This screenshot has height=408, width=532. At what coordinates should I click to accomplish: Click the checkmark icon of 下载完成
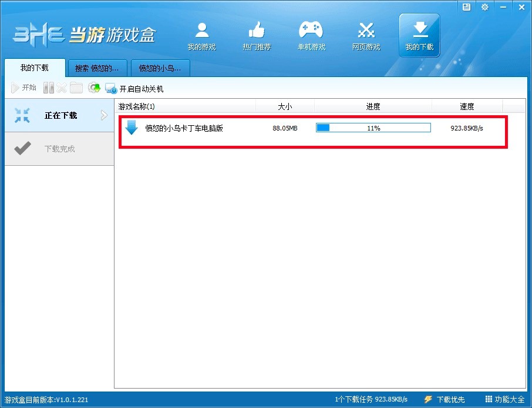pos(23,149)
